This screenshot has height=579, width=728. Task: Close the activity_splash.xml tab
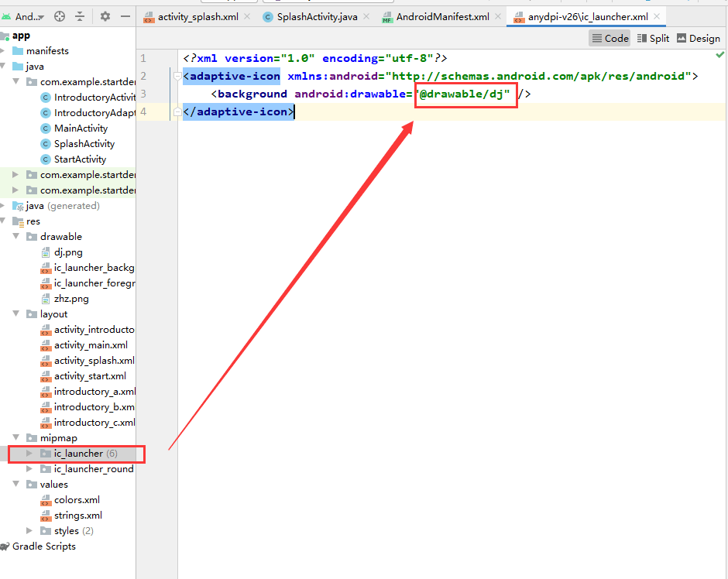coord(247,17)
